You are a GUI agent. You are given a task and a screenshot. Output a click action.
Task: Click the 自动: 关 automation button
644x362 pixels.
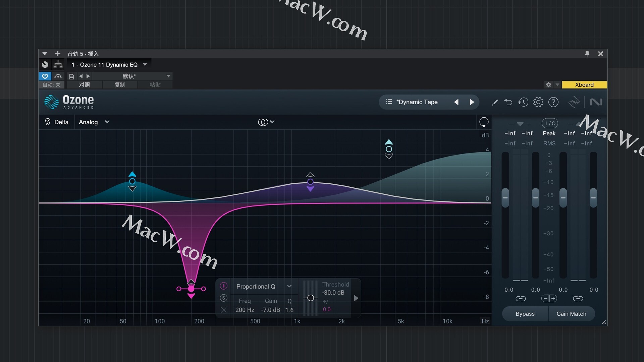click(x=51, y=85)
